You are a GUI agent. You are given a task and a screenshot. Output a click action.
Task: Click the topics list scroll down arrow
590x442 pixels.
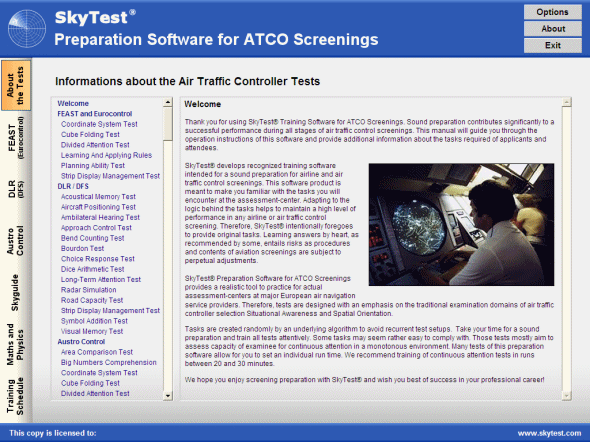click(168, 396)
